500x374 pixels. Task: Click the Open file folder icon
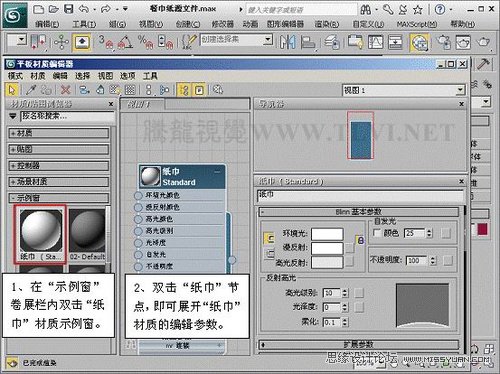click(x=54, y=9)
